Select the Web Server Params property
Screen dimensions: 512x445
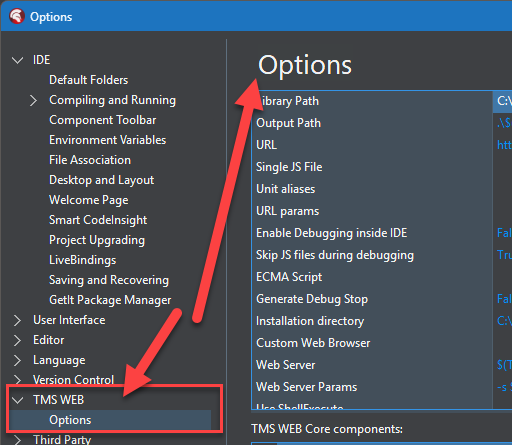[372, 387]
